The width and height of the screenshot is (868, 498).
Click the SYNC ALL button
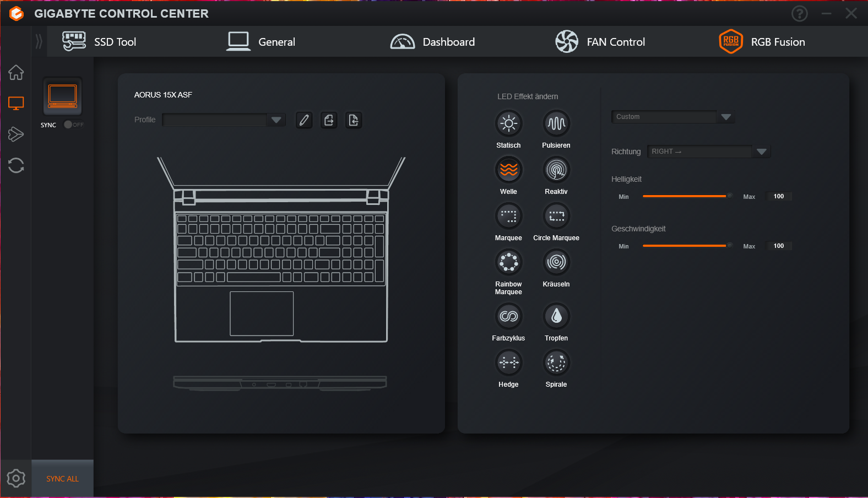tap(62, 479)
